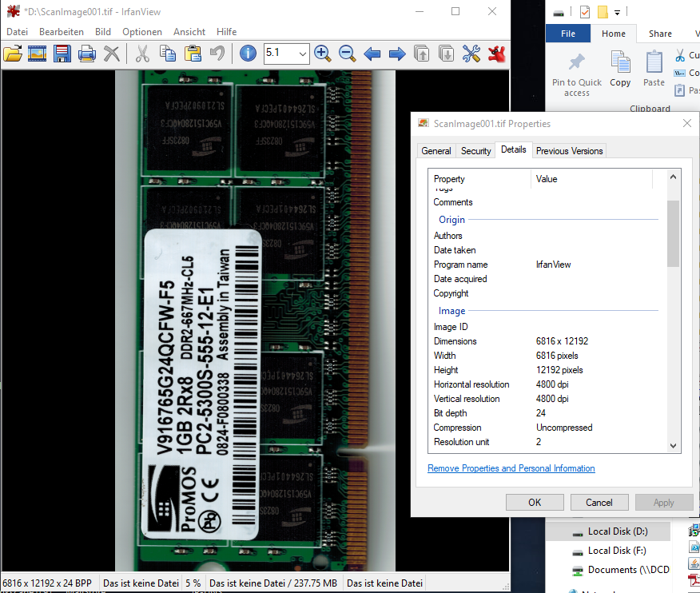Open the zoom level 5.1 dropdown
This screenshot has height=593, width=700.
302,54
